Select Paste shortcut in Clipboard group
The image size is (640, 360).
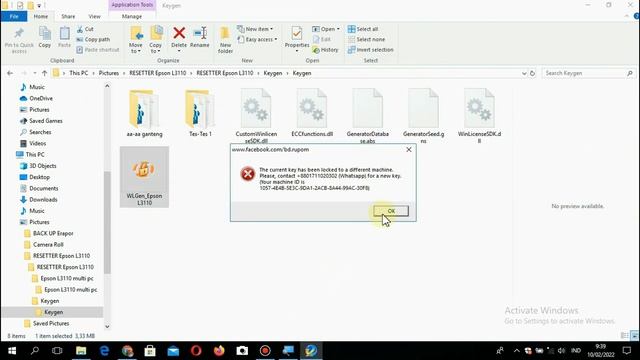(98, 50)
